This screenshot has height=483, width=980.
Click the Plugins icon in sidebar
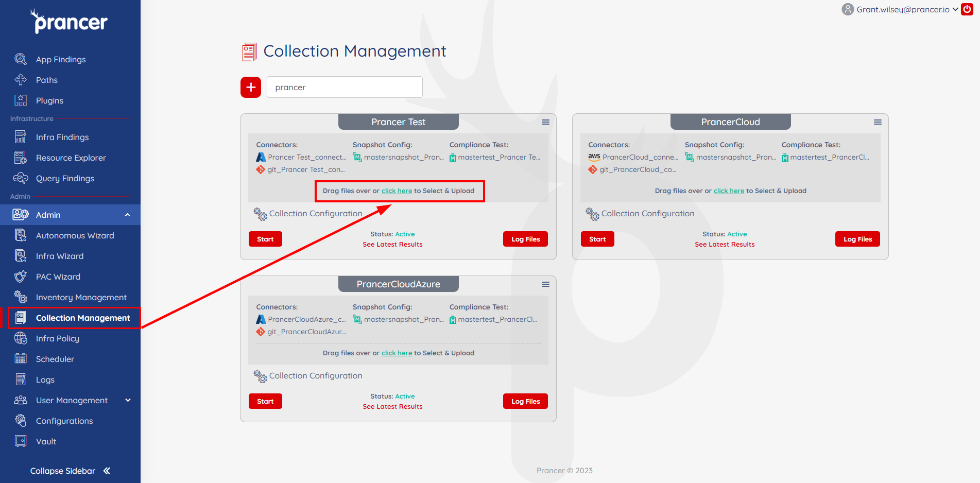click(x=21, y=100)
